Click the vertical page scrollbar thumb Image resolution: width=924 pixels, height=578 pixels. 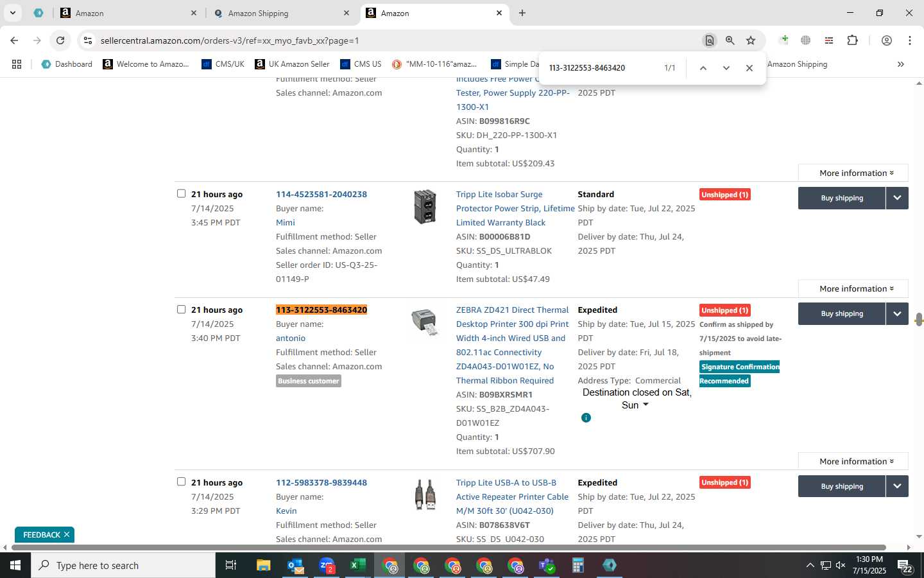pos(919,319)
